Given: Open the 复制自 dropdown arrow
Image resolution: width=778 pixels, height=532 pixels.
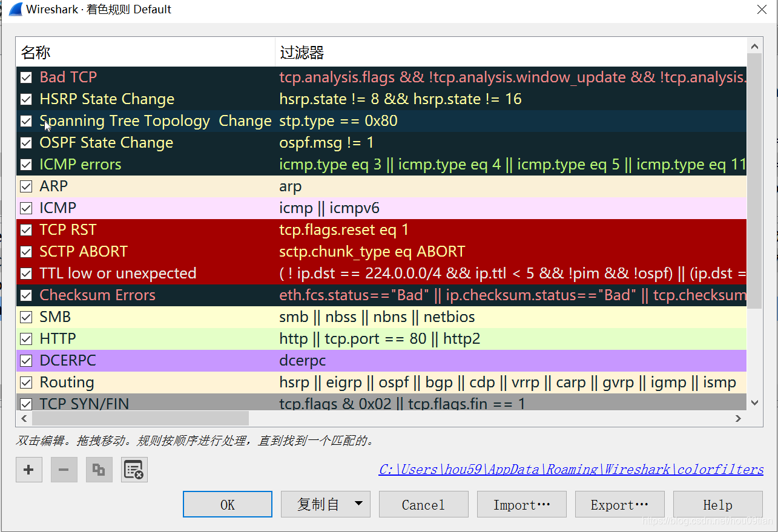Looking at the screenshot, I should [359, 504].
